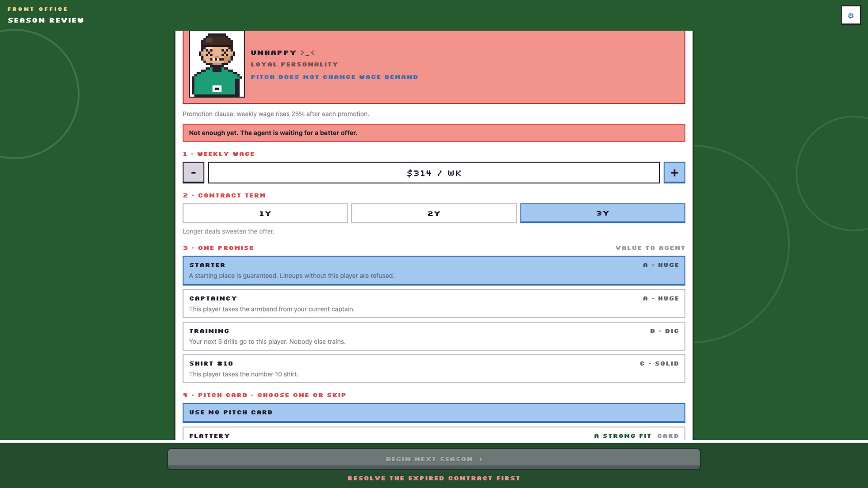The height and width of the screenshot is (488, 868).
Task: Click 'Loyal Personality' label
Action: pos(294,65)
